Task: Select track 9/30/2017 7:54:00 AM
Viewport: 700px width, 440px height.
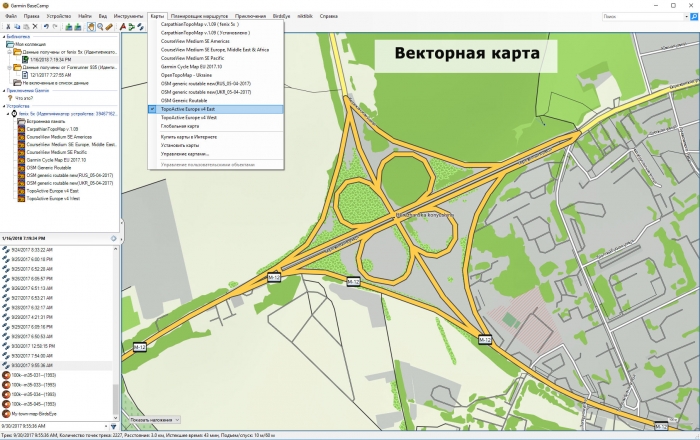Action: pyautogui.click(x=32, y=356)
